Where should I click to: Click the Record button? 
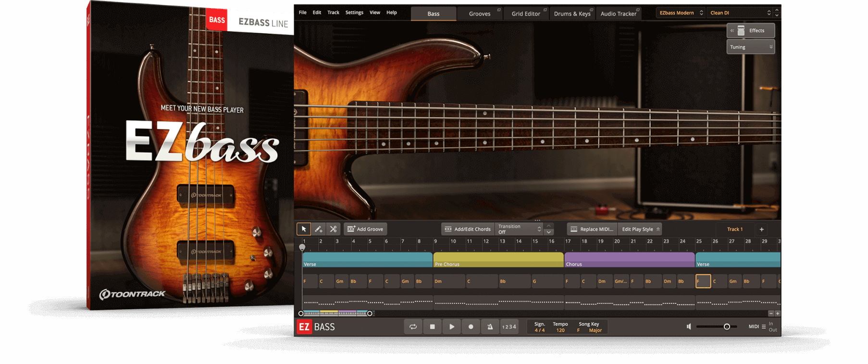(x=471, y=327)
